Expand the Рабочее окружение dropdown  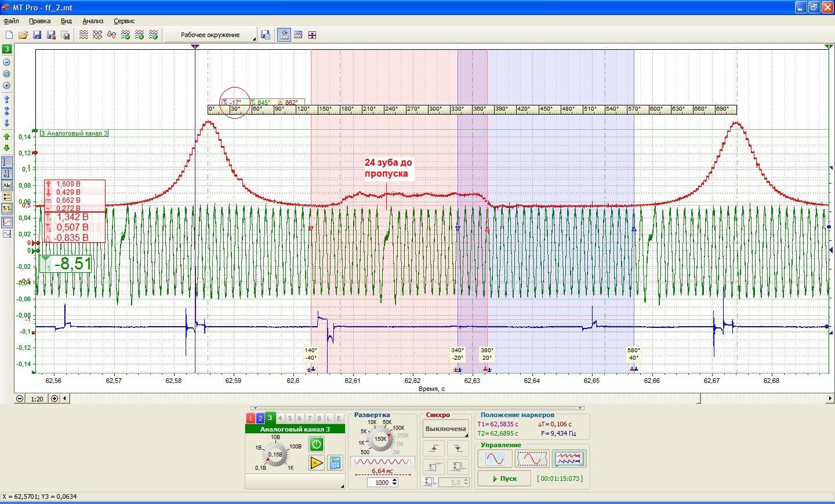(x=210, y=35)
